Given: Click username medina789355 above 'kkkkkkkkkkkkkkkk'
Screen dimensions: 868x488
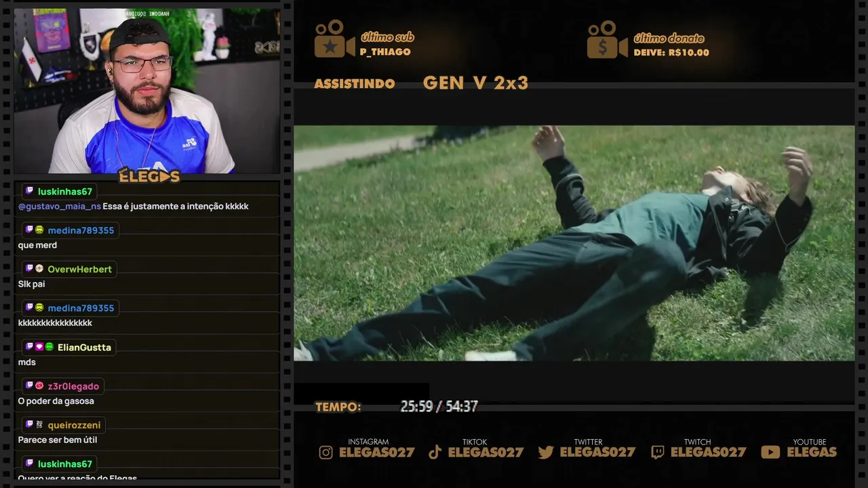Looking at the screenshot, I should tap(81, 308).
